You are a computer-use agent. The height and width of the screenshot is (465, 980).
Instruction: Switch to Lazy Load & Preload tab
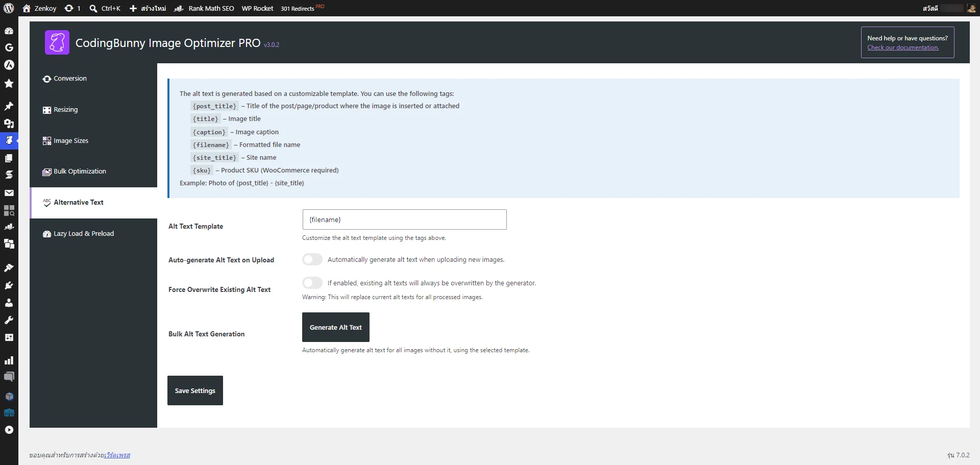[x=93, y=234]
